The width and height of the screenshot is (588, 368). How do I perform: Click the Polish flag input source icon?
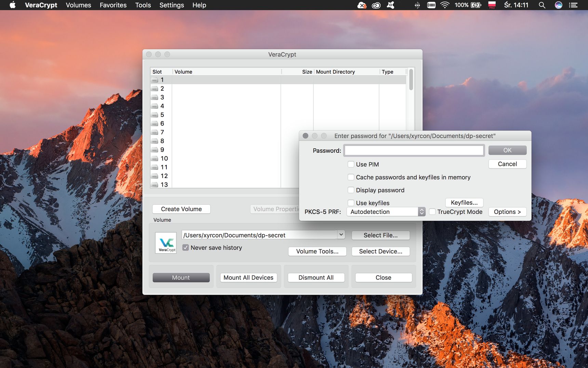point(492,5)
